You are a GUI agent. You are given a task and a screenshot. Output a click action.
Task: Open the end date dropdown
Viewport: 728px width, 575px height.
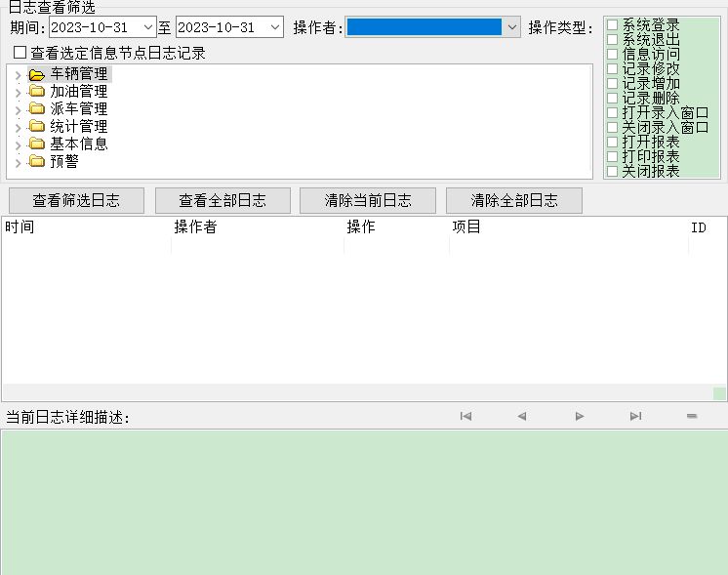275,27
